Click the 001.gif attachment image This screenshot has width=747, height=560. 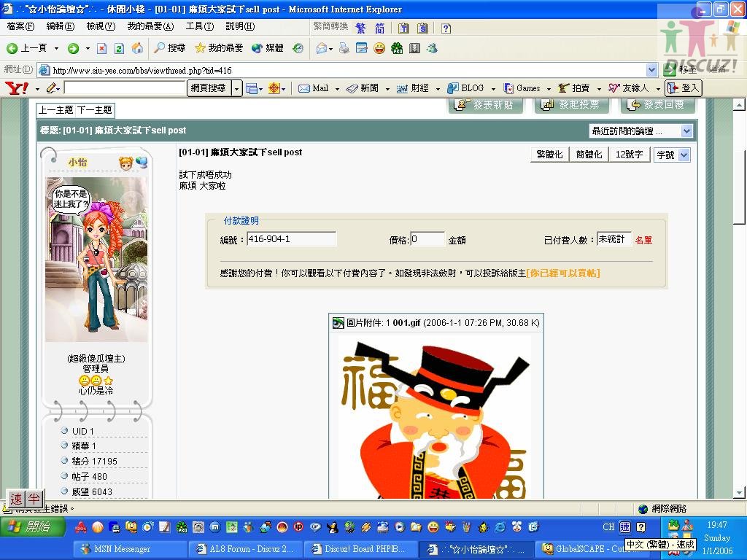[x=435, y=417]
